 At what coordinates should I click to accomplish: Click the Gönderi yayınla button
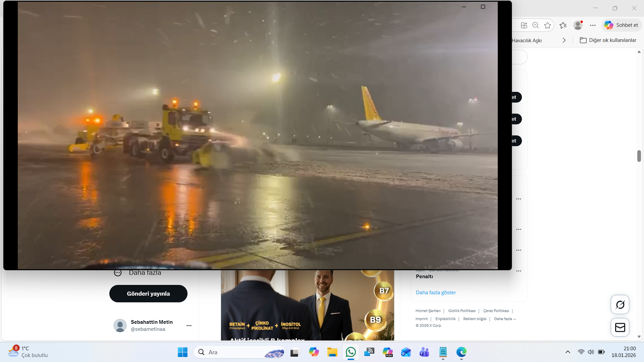[148, 294]
